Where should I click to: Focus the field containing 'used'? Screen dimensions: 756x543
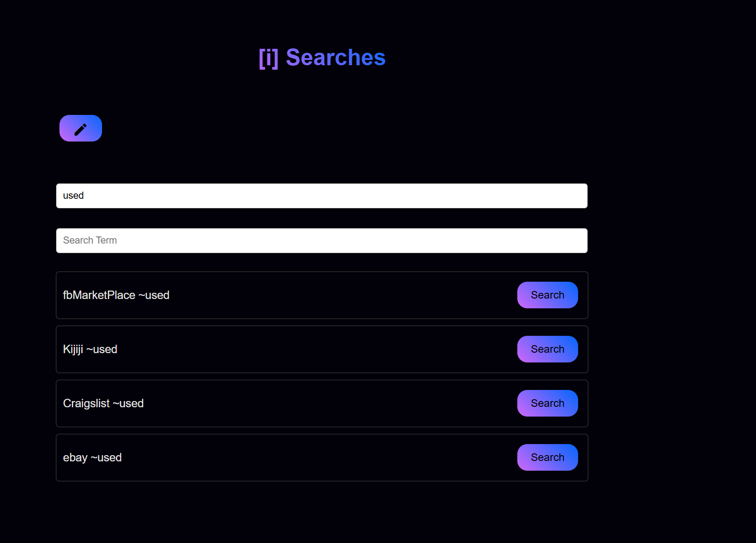click(x=322, y=196)
